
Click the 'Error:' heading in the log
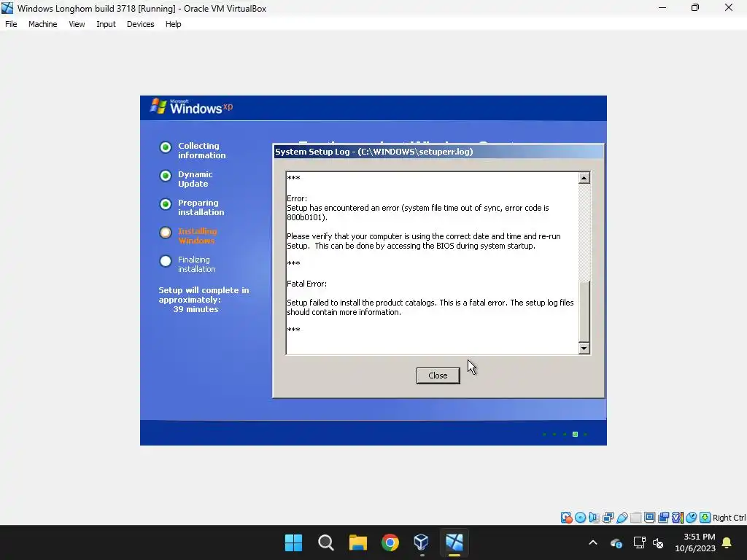[297, 198]
